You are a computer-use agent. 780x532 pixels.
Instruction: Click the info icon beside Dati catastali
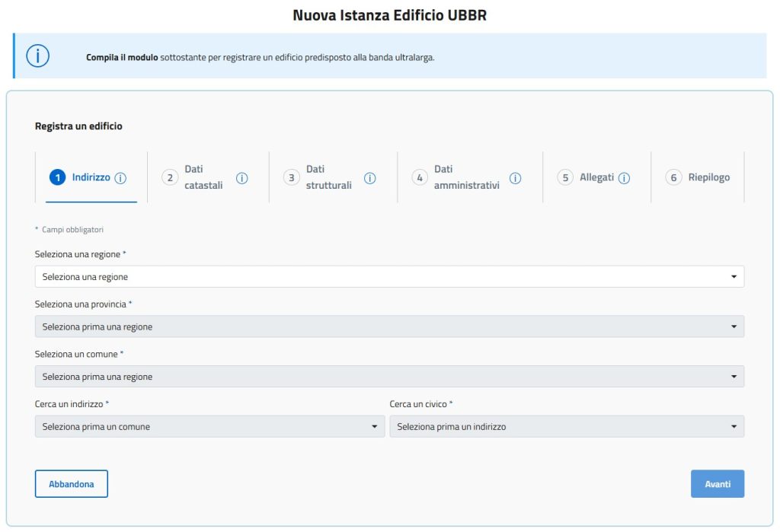(x=242, y=178)
